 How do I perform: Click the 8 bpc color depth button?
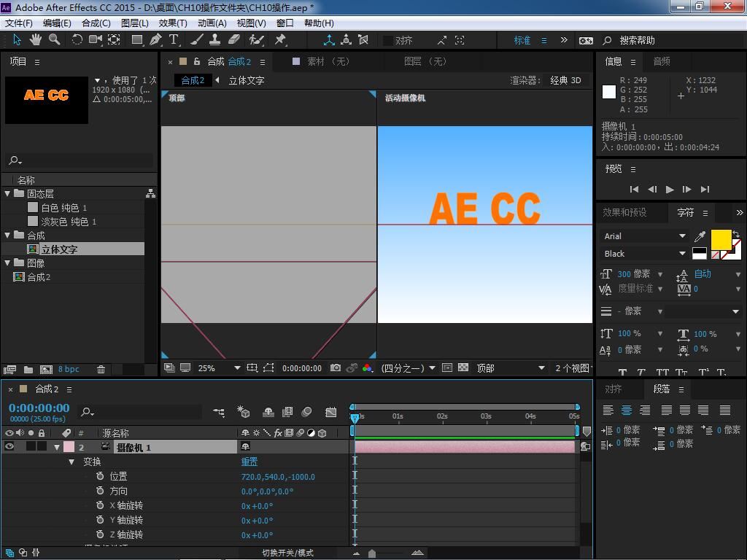69,369
